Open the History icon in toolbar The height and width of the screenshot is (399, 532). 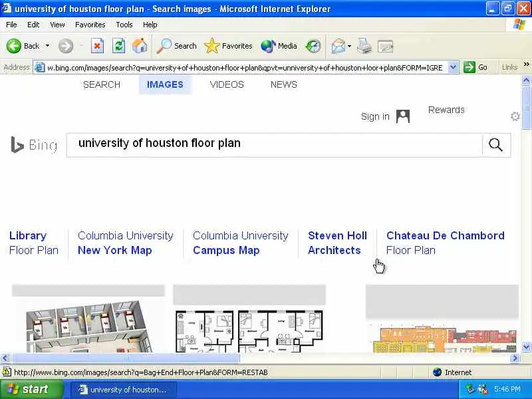313,46
